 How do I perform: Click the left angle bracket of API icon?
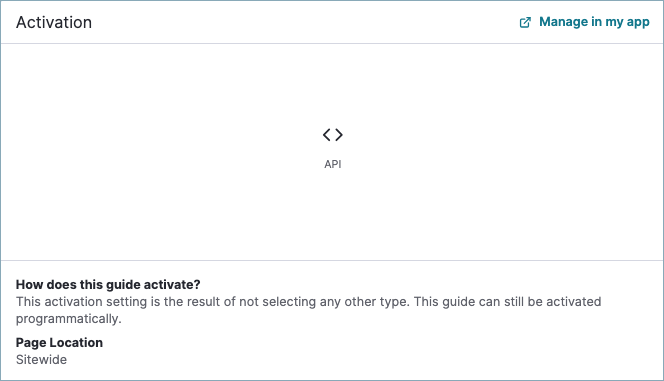point(326,135)
